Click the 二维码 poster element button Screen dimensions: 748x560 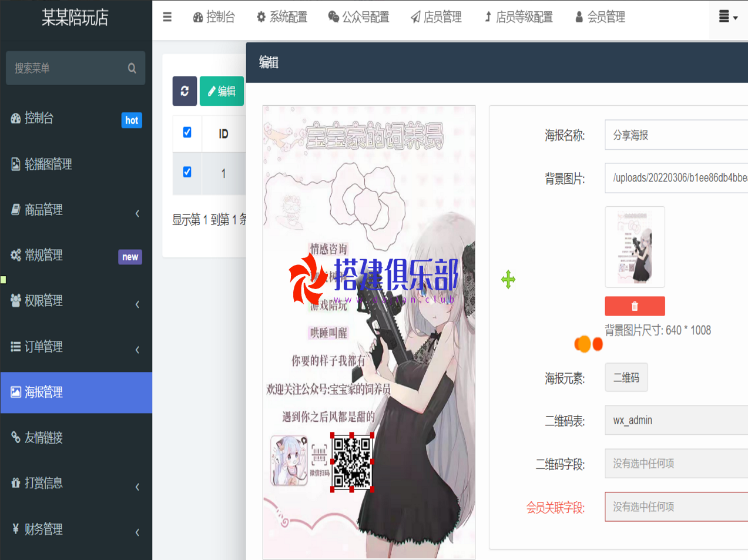pos(626,377)
